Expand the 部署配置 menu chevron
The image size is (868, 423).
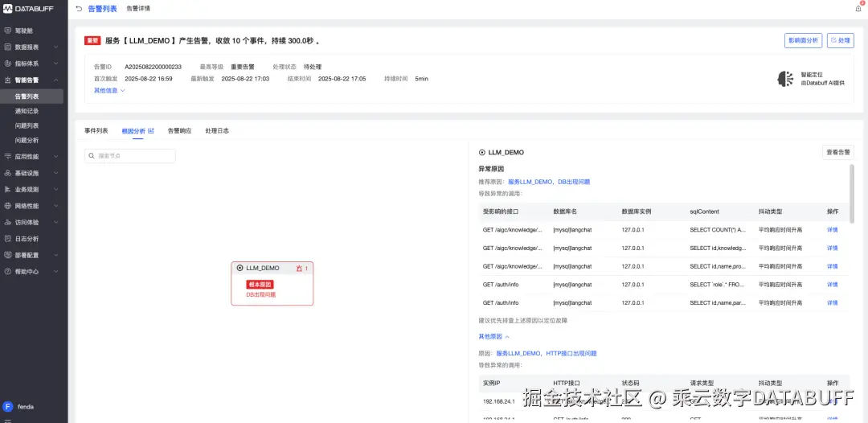[56, 255]
